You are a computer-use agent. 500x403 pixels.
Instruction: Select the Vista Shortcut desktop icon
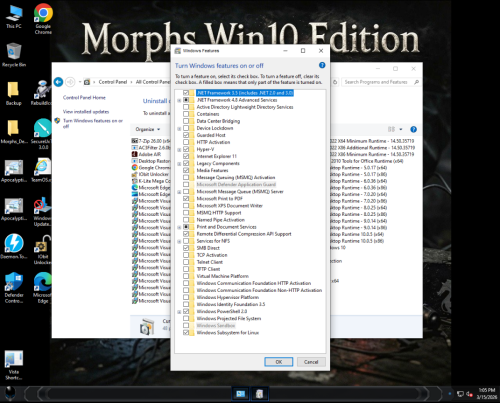click(14, 365)
